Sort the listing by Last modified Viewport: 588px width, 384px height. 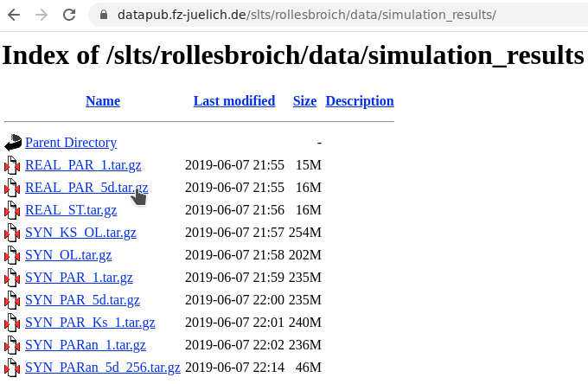pyautogui.click(x=233, y=101)
